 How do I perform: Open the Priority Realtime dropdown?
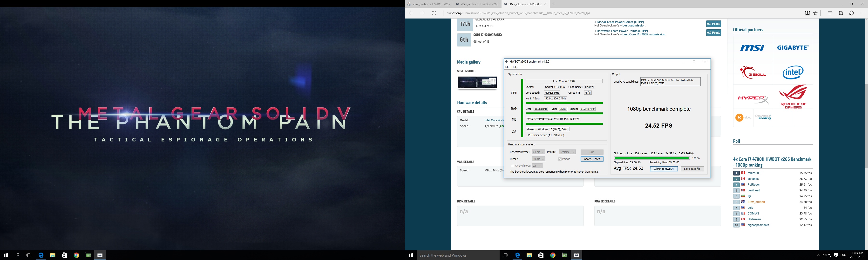pos(567,152)
